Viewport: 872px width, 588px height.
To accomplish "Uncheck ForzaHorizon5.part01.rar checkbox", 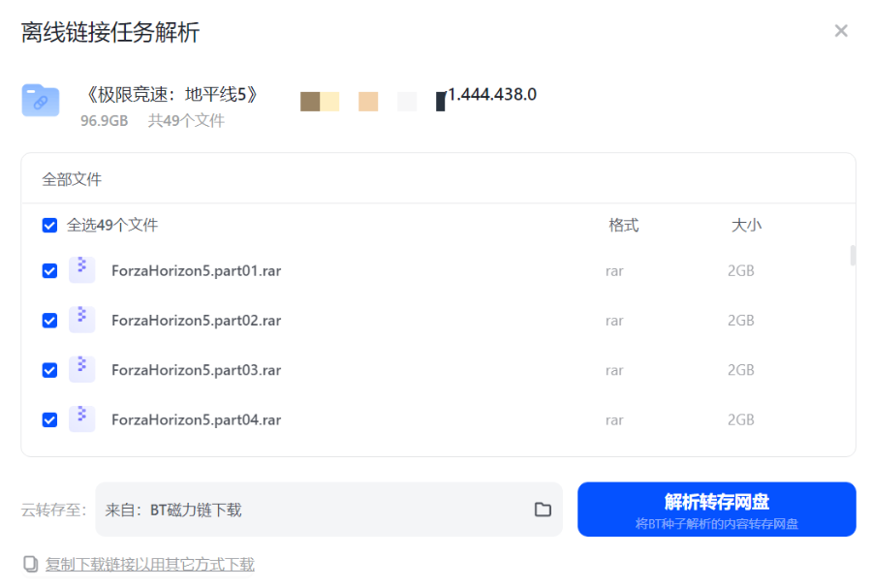I will (49, 270).
